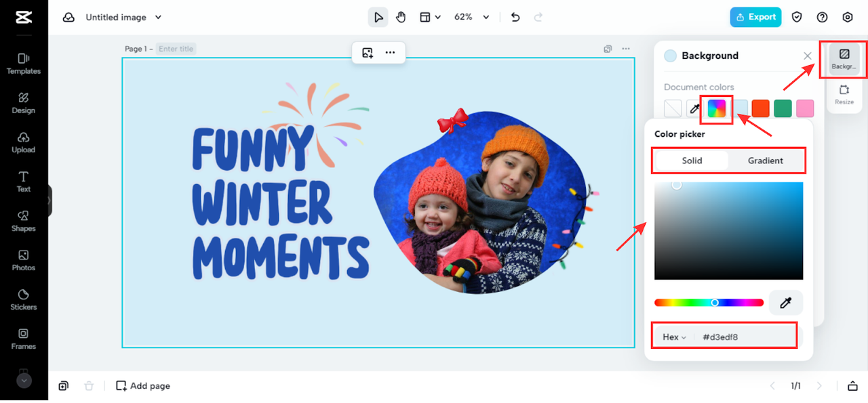This screenshot has height=403, width=868.
Task: Collapse the left panel handle
Action: [50, 200]
